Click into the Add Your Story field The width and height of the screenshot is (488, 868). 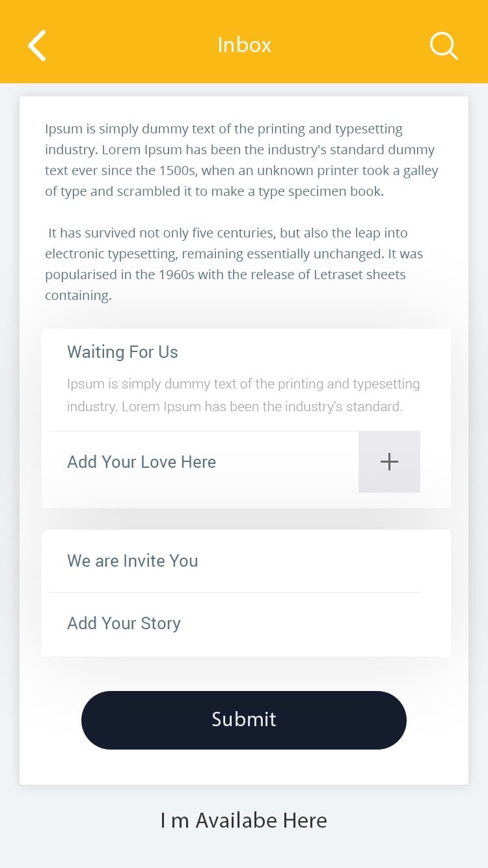(x=235, y=623)
